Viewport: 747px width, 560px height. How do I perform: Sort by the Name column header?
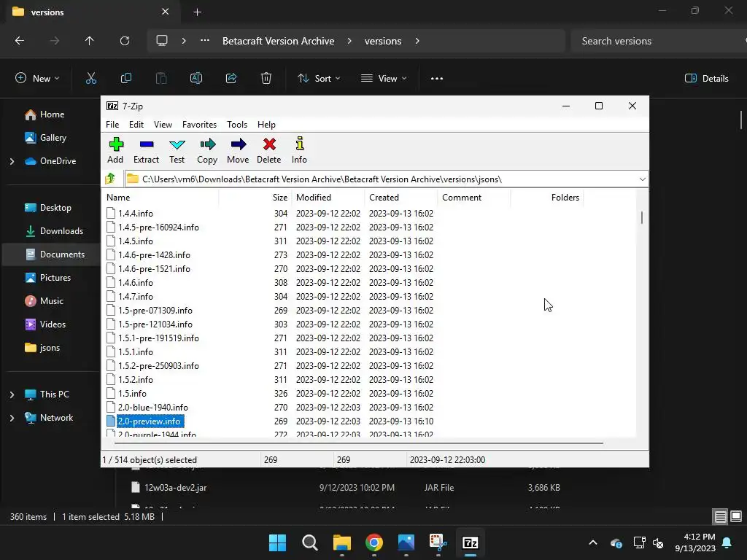click(161, 197)
